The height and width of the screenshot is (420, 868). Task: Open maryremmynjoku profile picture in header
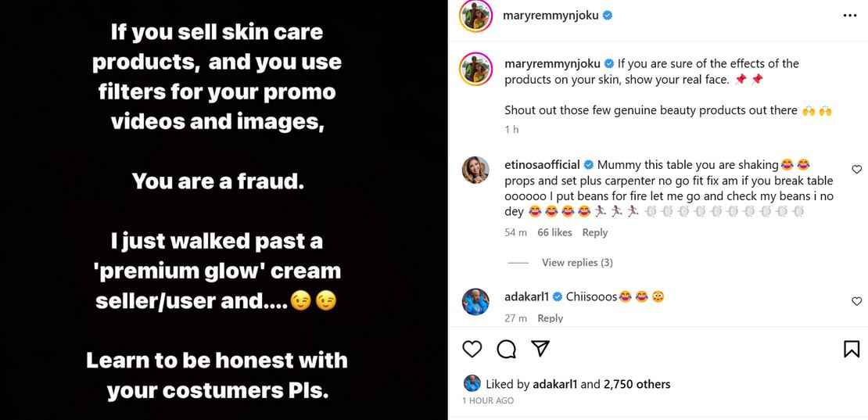(475, 16)
